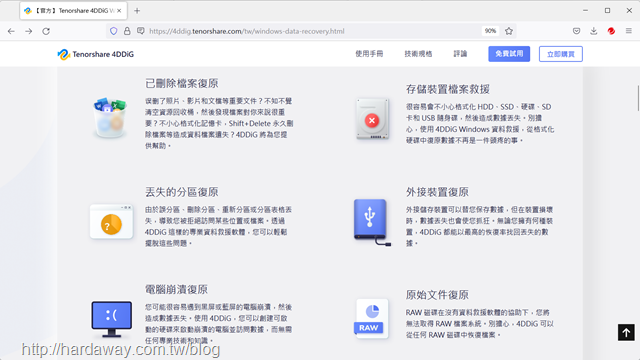Click the back-to-top arrow button
640x360 pixels.
point(626,332)
